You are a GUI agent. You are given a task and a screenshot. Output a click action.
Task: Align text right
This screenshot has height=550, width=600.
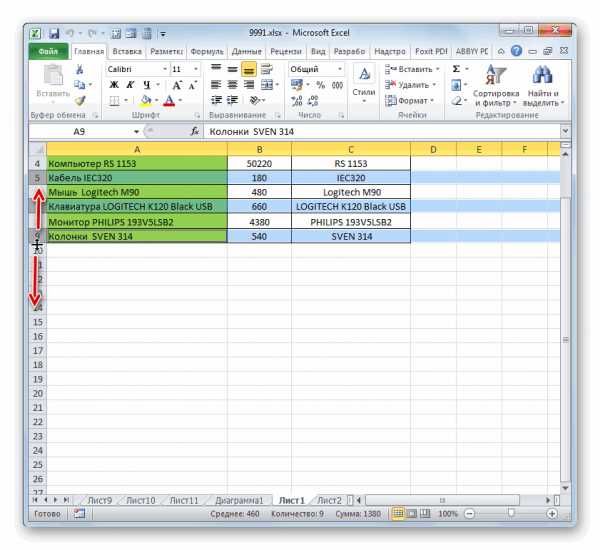pyautogui.click(x=249, y=85)
